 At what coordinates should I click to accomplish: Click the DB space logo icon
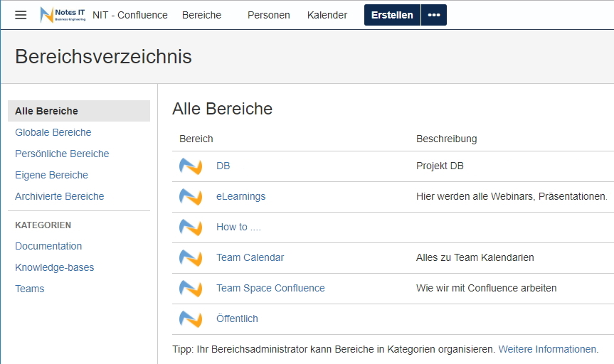191,166
